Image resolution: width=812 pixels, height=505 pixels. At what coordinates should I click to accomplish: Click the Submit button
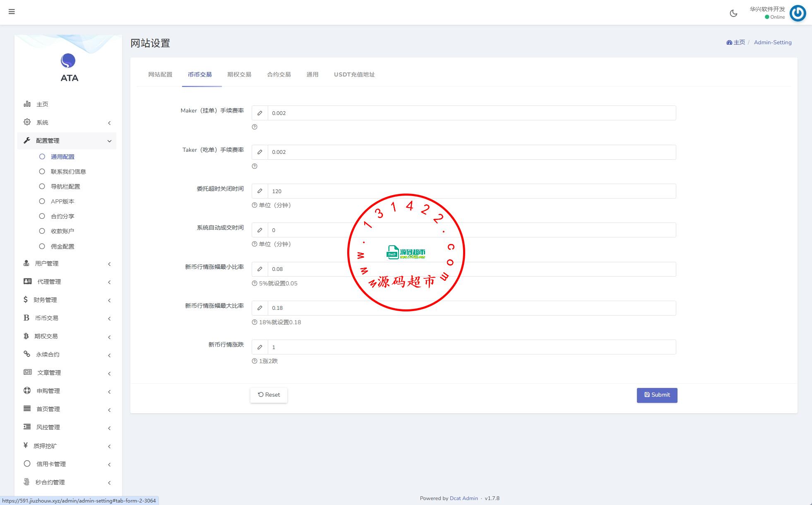coord(657,395)
